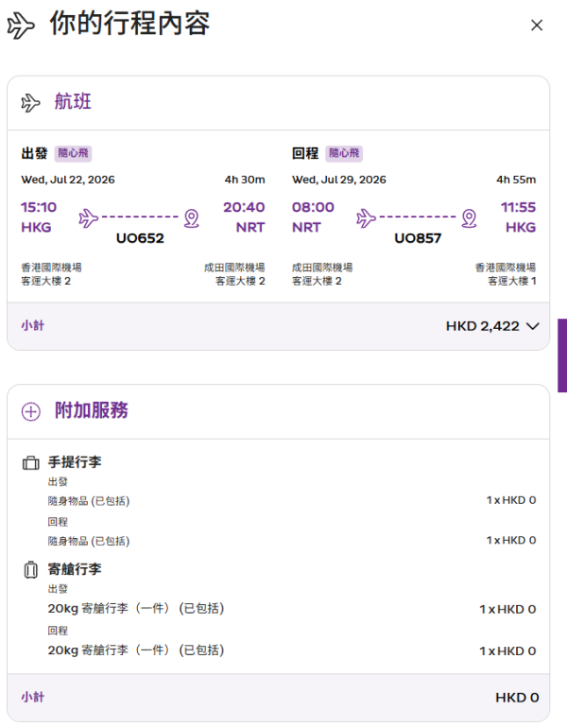
Task: Click the 你的行程內容 title text
Action: tap(129, 24)
